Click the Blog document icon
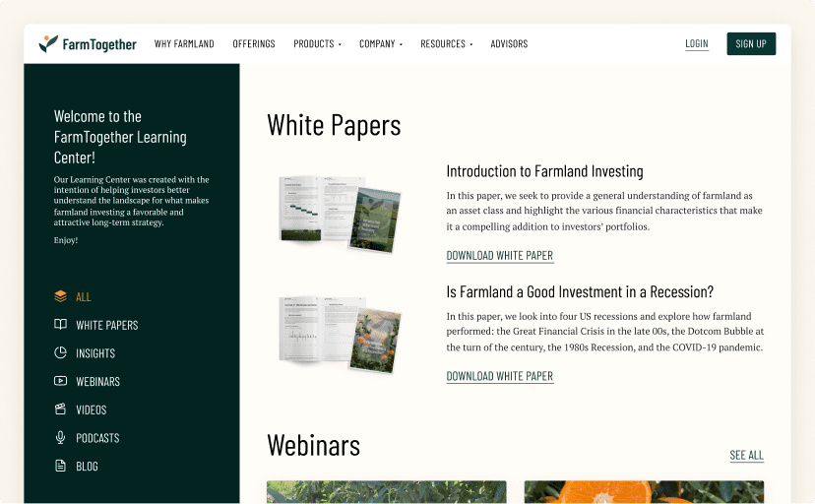 pyautogui.click(x=60, y=466)
